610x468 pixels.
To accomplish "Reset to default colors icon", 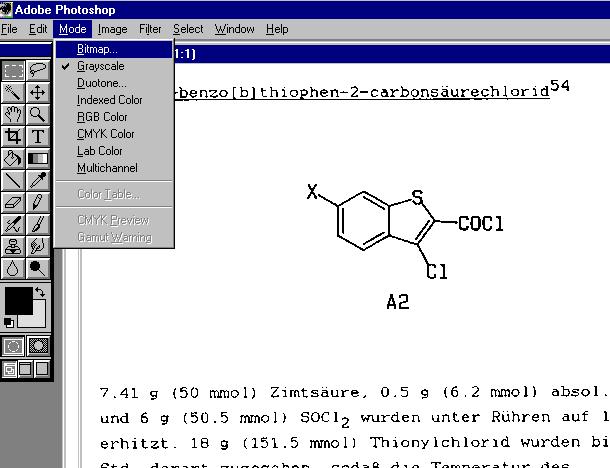I will pos(9,322).
